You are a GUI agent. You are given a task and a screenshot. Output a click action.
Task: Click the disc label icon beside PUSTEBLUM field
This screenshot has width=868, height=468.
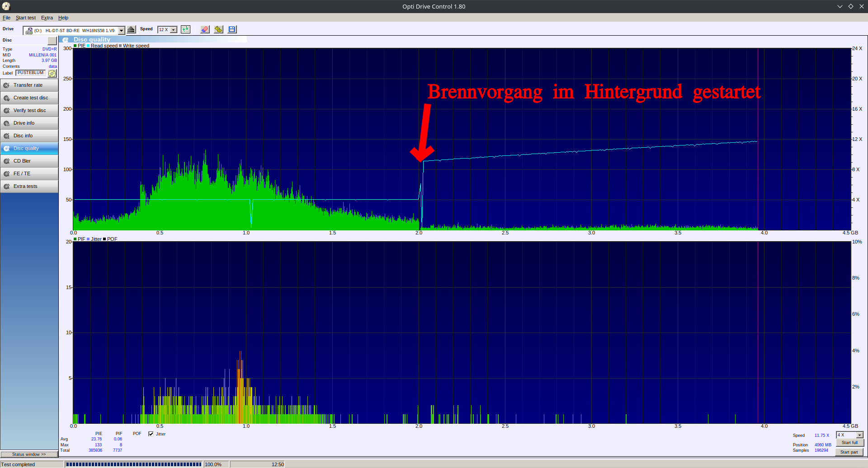pyautogui.click(x=52, y=73)
